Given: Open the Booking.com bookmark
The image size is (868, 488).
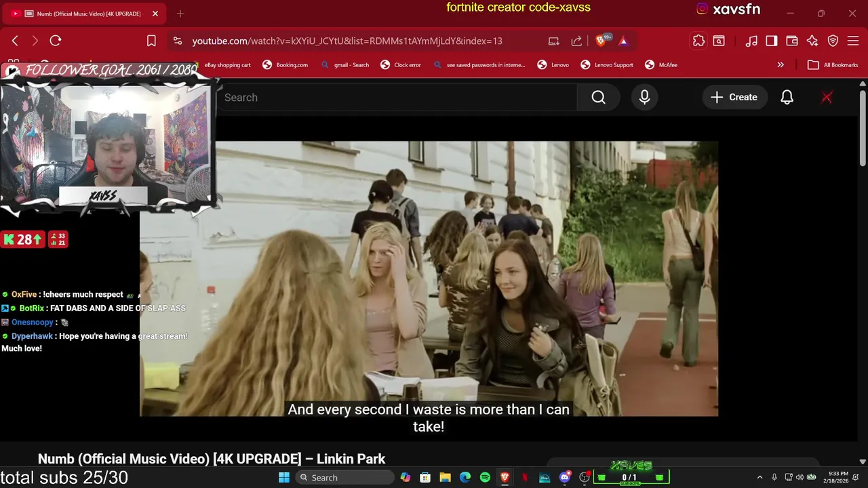Looking at the screenshot, I should (x=285, y=65).
